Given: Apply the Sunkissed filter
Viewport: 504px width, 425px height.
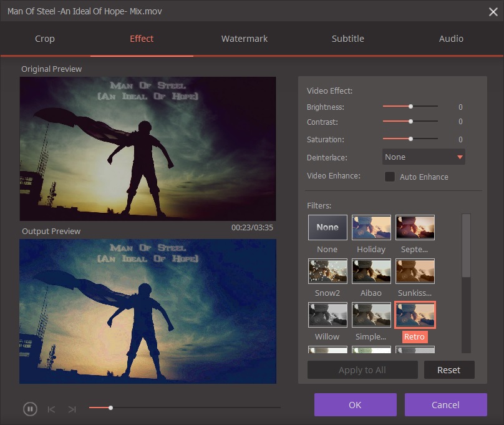Looking at the screenshot, I should [415, 271].
